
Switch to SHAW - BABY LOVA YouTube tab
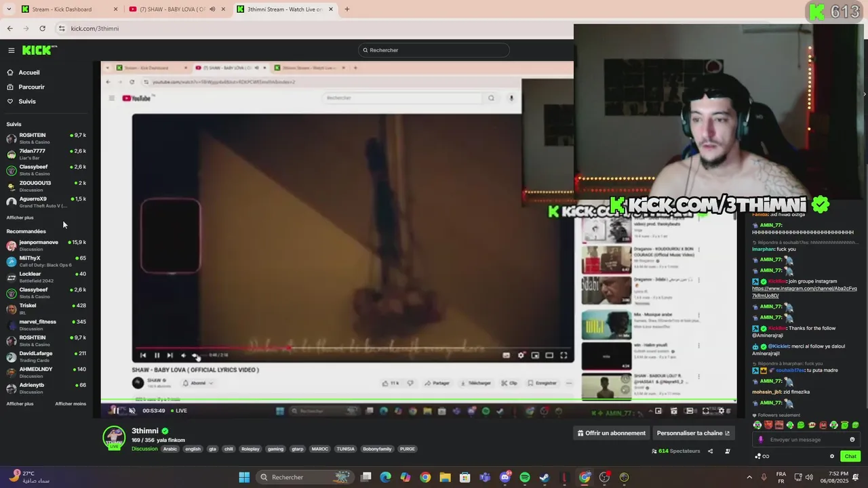[x=176, y=9]
